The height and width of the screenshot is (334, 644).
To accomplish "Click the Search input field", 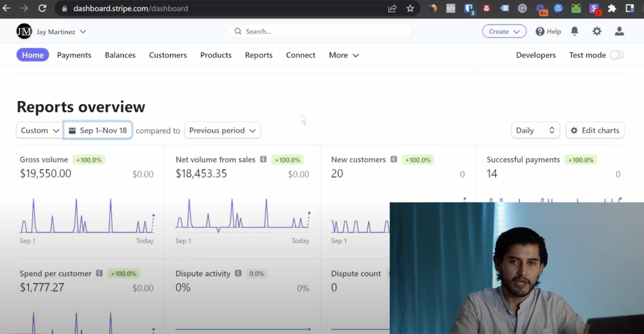I will (x=320, y=32).
